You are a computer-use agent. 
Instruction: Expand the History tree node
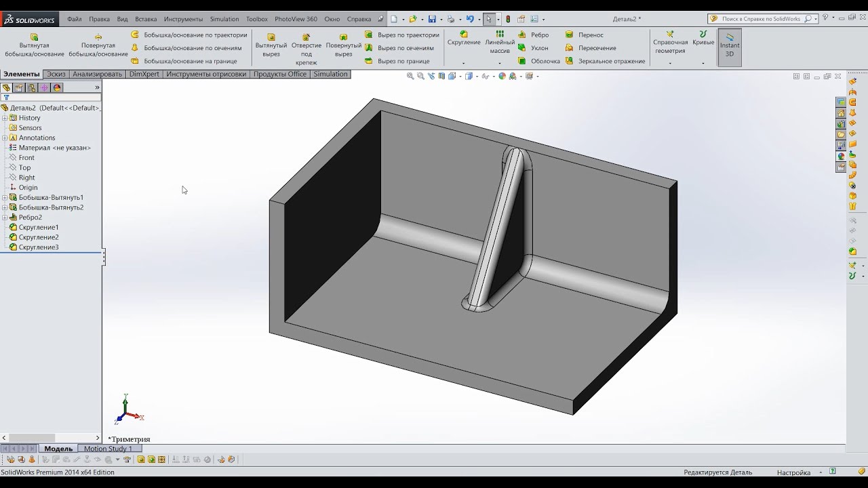point(5,118)
